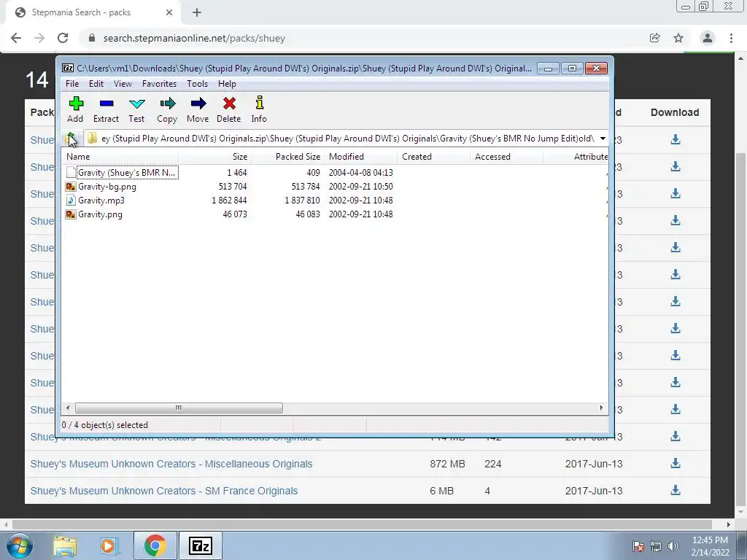Viewport: 747px width, 560px height.
Task: Open the Tools menu
Action: [x=197, y=84]
